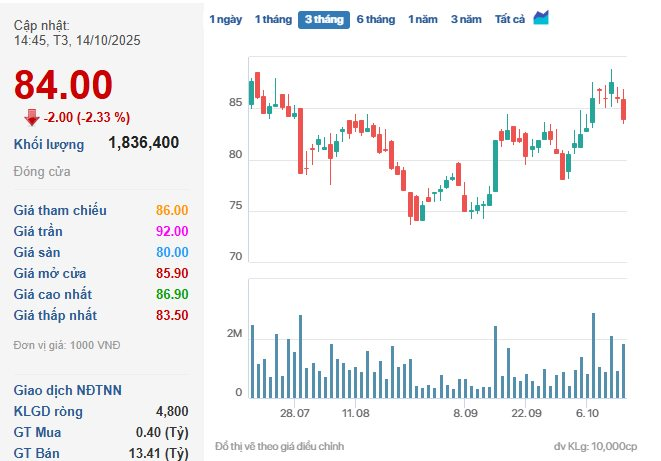
Task: Click the Khối lượng value 1,836,400
Action: click(x=143, y=143)
